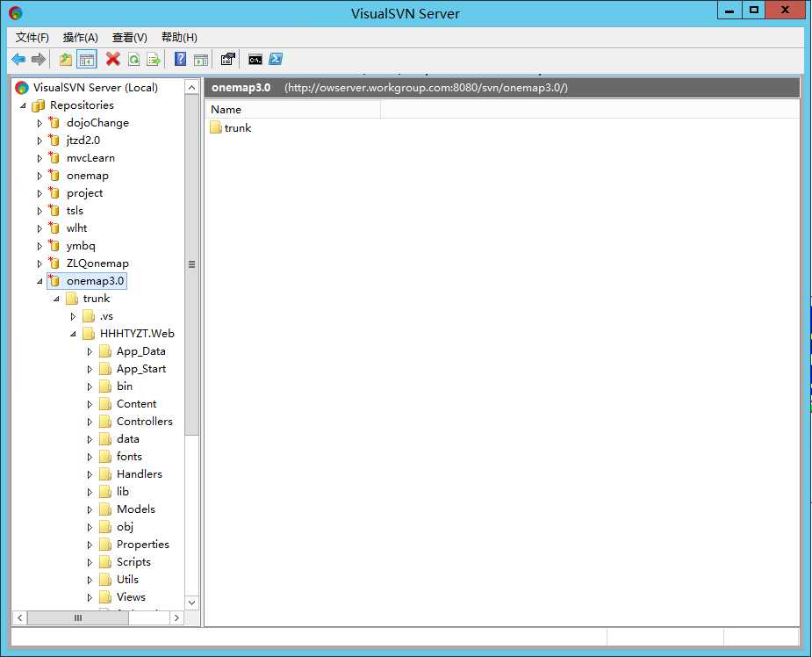Viewport: 812px width, 657px height.
Task: Select the jtzd2.0 repository icon
Action: click(x=54, y=141)
